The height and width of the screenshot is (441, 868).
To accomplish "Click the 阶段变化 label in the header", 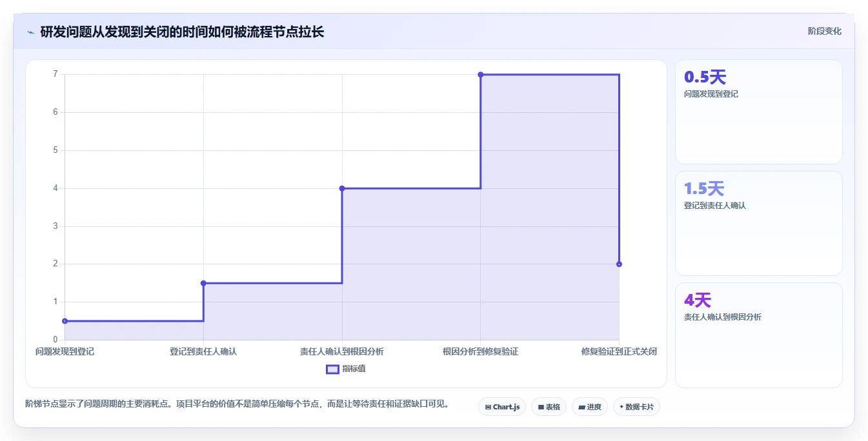I will tap(824, 31).
